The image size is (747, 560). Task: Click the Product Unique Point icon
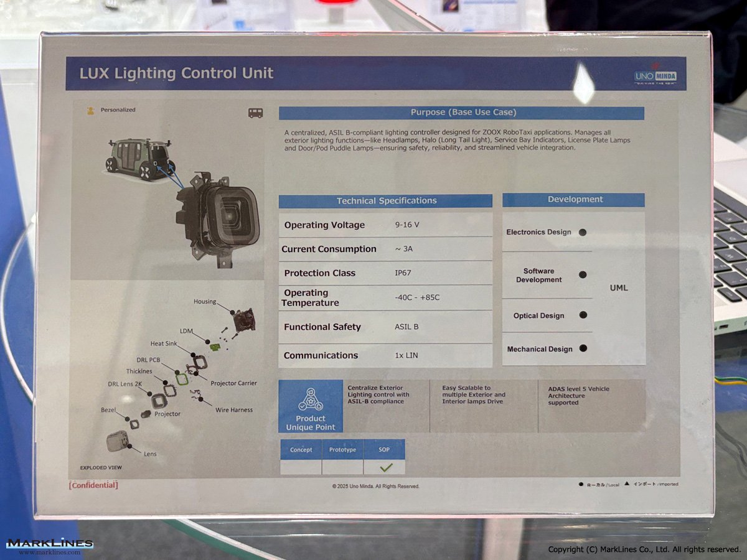pyautogui.click(x=310, y=399)
